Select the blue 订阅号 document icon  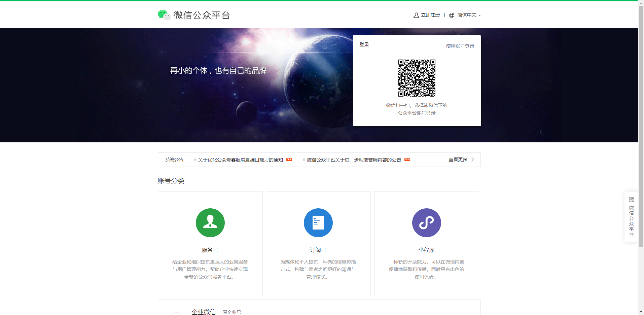(318, 222)
